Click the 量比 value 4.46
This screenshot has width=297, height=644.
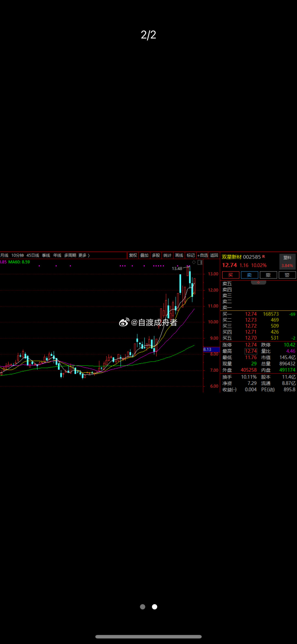[x=291, y=351]
